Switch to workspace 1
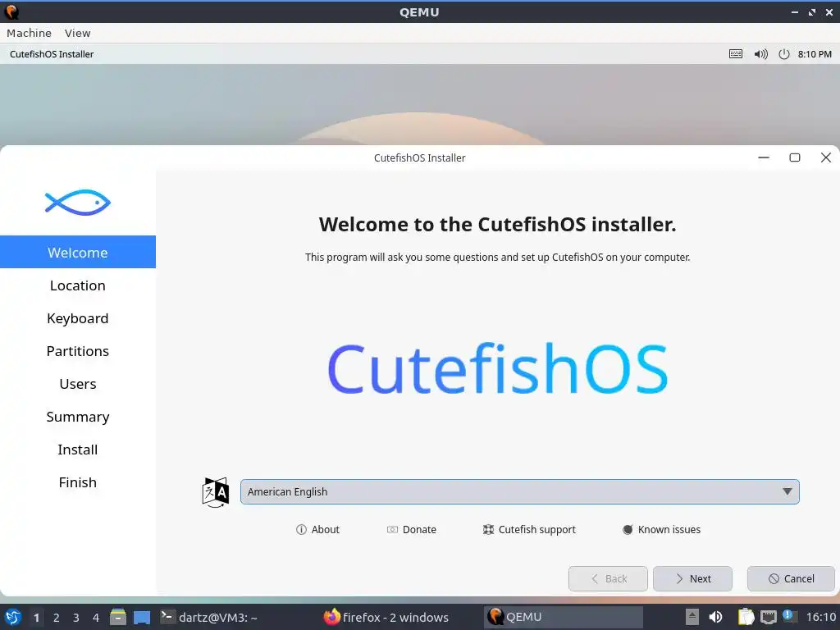The image size is (840, 630). point(36,618)
